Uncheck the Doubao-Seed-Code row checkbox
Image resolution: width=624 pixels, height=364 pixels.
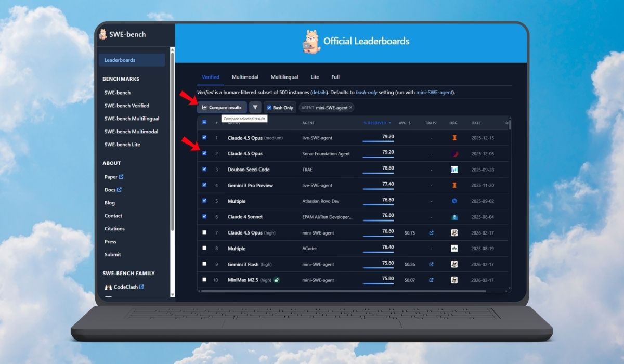pos(204,169)
